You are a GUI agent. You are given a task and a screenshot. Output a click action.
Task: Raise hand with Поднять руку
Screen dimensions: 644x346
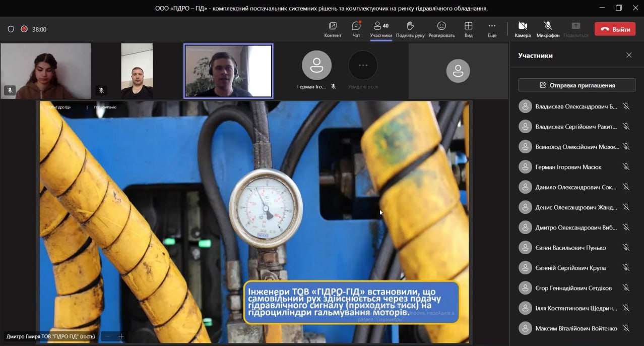[x=410, y=30]
